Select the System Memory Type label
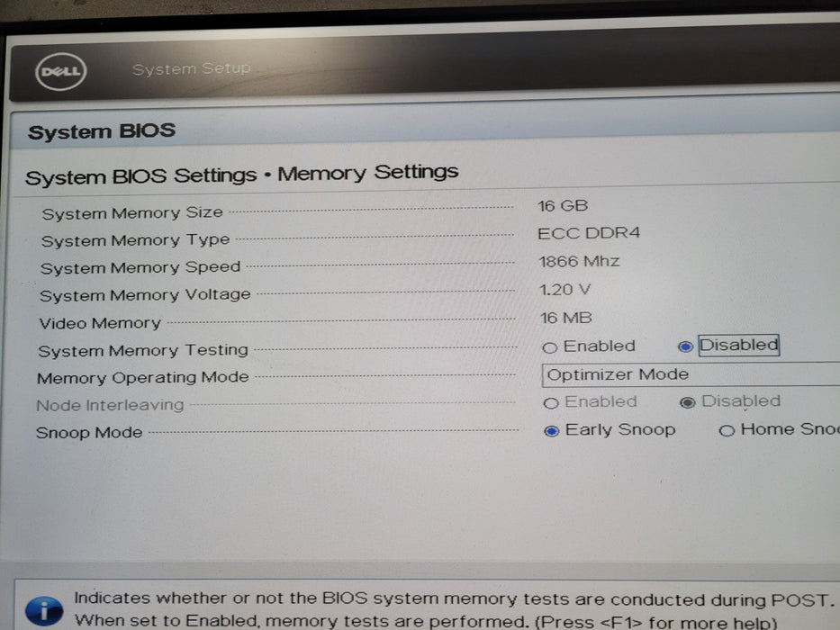 point(136,240)
